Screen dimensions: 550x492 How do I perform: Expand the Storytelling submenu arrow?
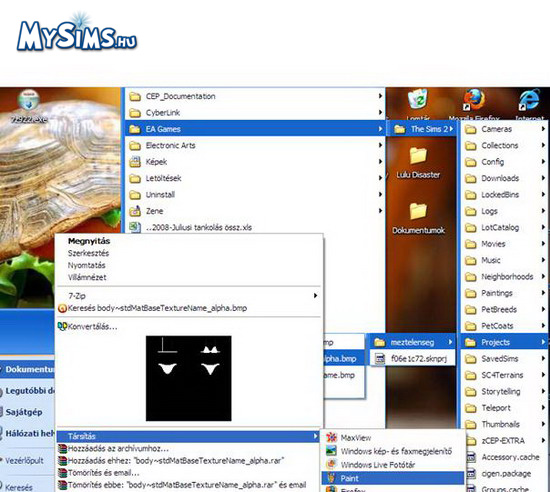(x=543, y=391)
